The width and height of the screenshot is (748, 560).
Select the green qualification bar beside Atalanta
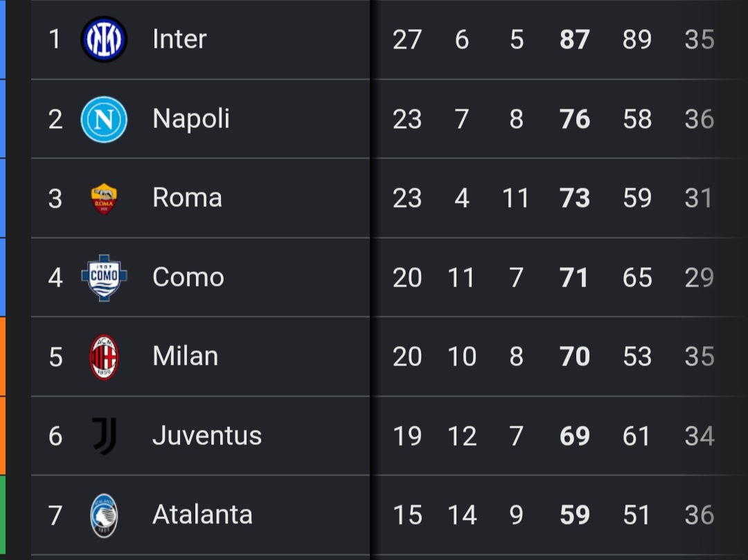point(2,518)
